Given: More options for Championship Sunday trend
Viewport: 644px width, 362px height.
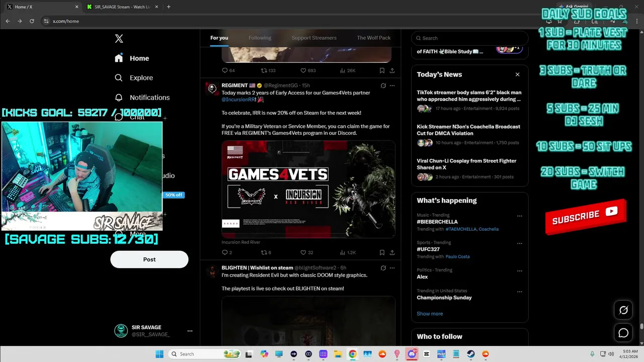Looking at the screenshot, I should pyautogui.click(x=520, y=292).
